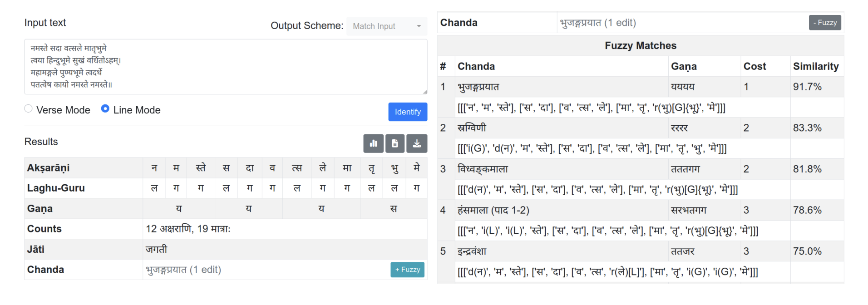
Task: Click the 12 अक्षराणि, 19 मात्राः counts value
Action: pos(188,229)
